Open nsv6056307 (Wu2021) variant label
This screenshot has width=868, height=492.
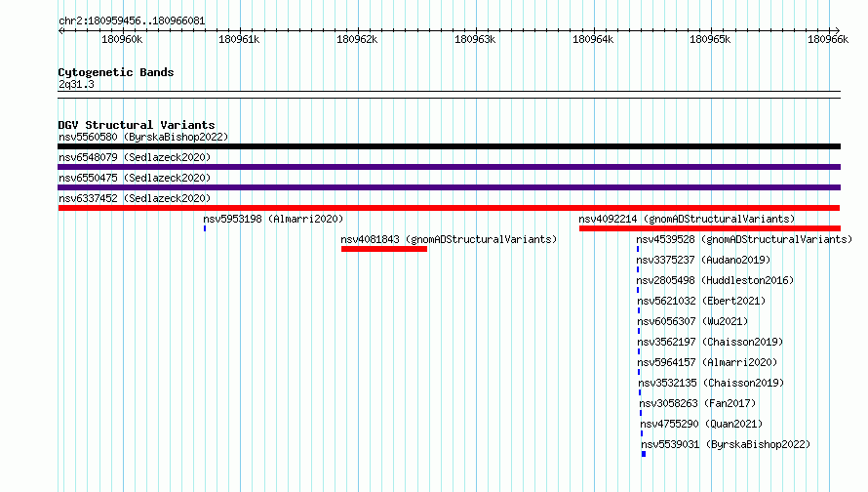point(692,321)
